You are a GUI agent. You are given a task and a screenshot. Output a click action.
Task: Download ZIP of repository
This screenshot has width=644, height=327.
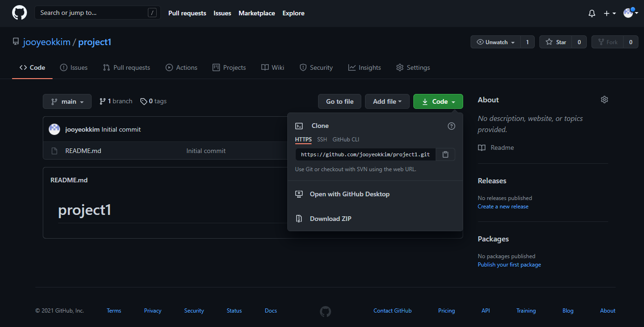click(x=375, y=219)
